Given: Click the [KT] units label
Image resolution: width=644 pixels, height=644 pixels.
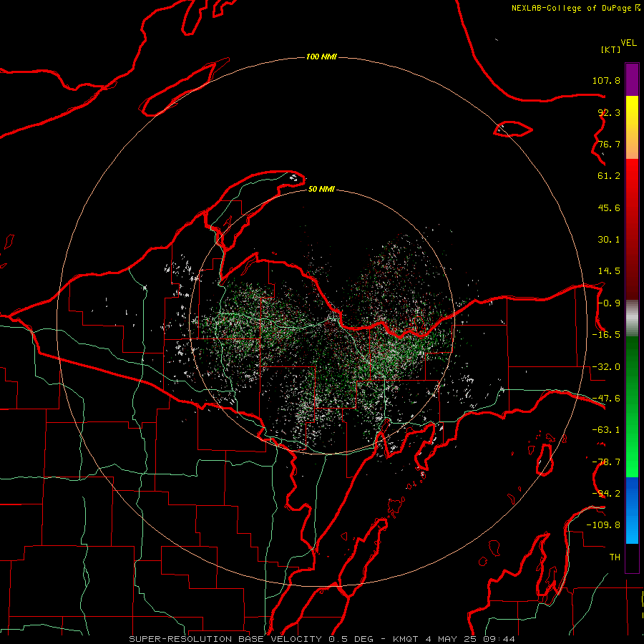Looking at the screenshot, I should (x=611, y=49).
